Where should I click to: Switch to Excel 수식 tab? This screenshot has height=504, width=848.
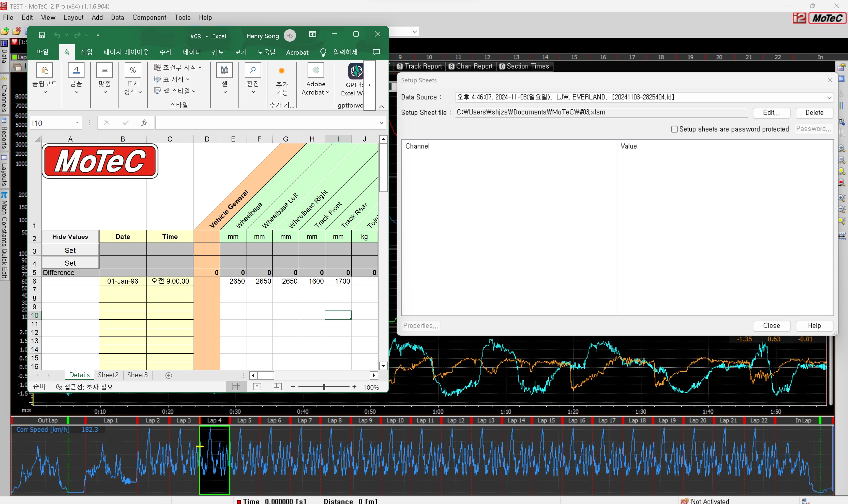(x=165, y=52)
